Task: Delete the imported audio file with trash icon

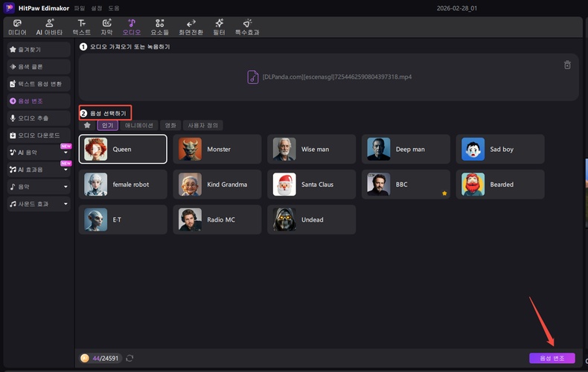Action: tap(567, 65)
